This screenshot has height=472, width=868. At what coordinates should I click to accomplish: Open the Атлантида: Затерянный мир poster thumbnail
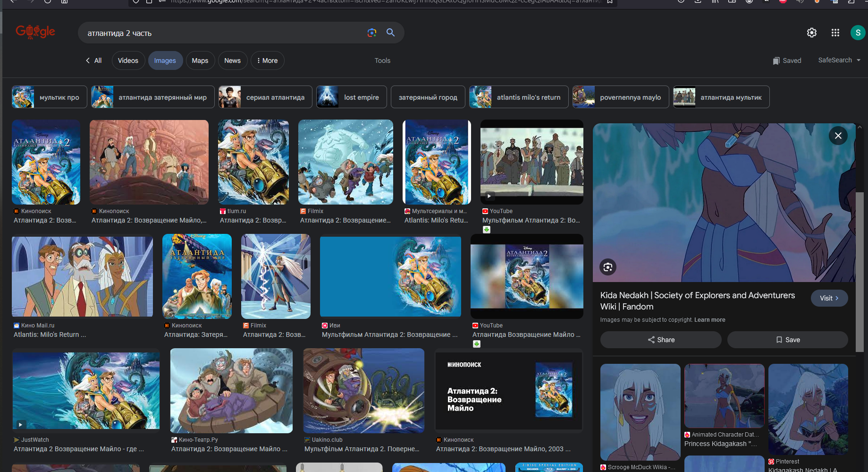click(x=197, y=276)
